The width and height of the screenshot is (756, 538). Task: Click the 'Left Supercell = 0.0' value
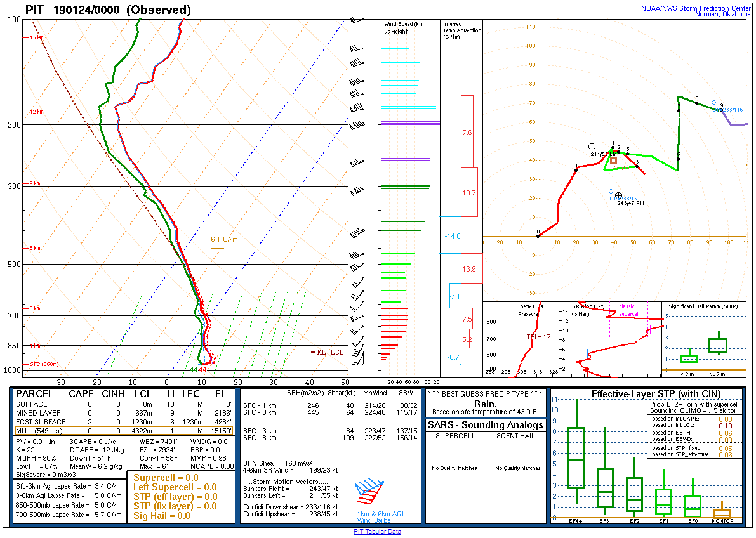(x=175, y=487)
